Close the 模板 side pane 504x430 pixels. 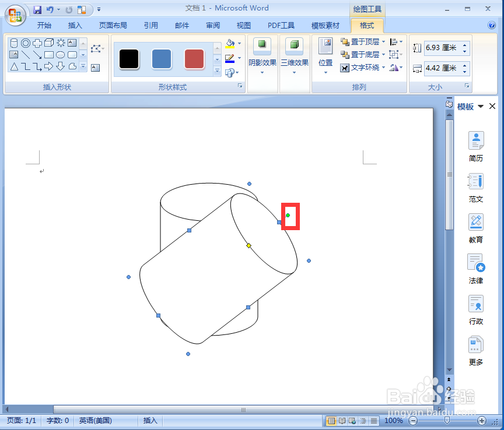[x=492, y=106]
